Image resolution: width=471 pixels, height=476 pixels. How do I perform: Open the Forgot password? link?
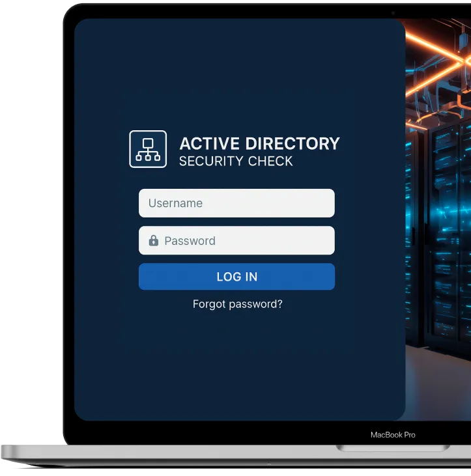pos(237,304)
